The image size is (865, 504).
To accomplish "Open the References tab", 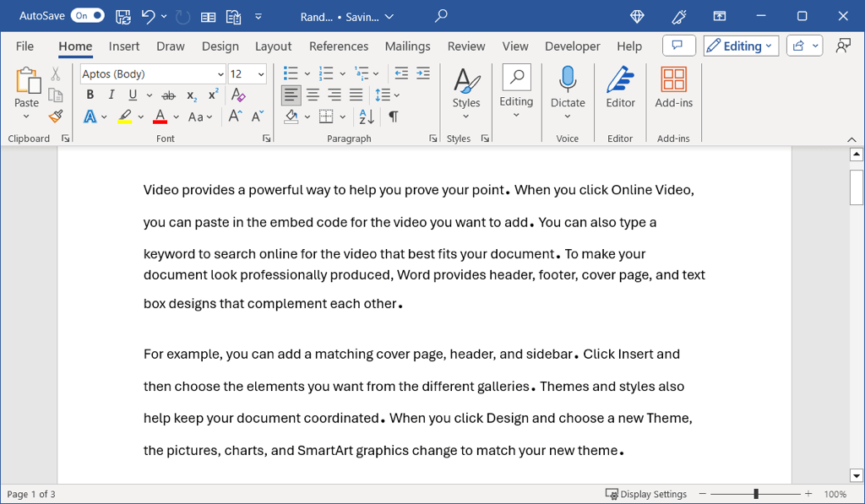I will coord(339,46).
